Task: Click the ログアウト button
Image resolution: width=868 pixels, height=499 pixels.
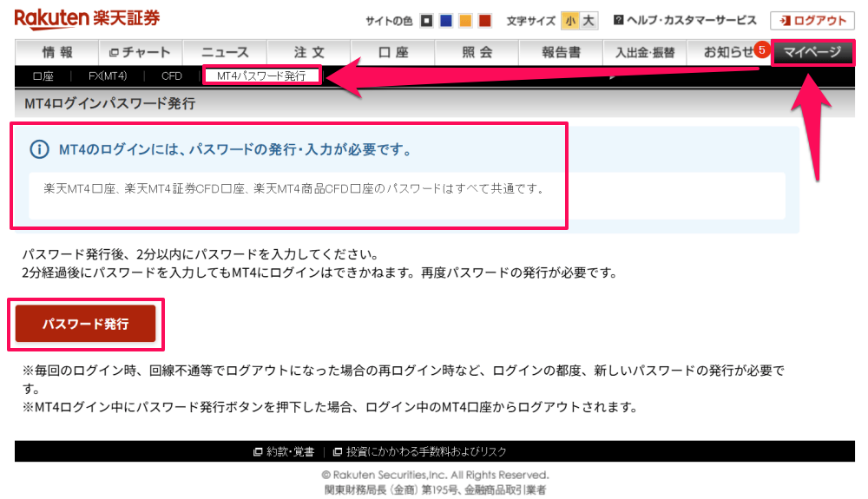Action: coord(812,21)
